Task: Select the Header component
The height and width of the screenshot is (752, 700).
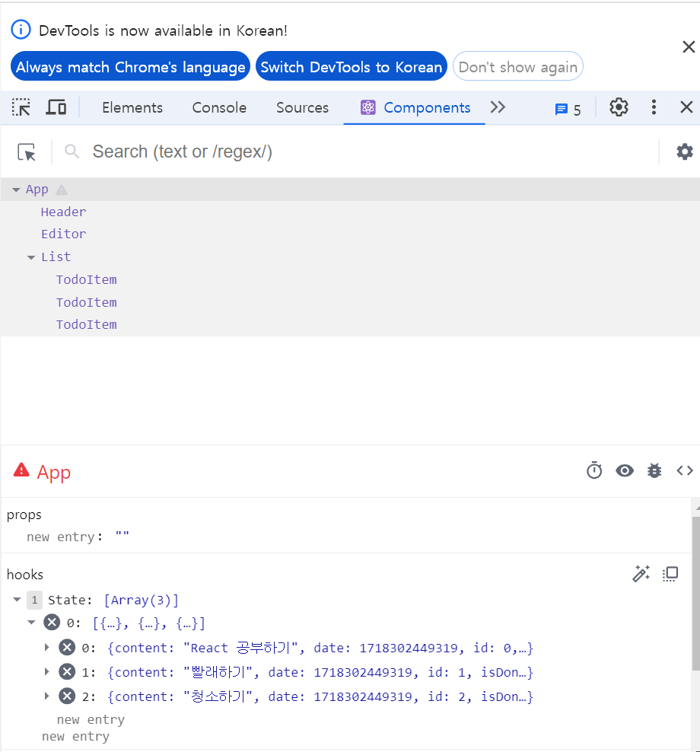Action: 63,212
